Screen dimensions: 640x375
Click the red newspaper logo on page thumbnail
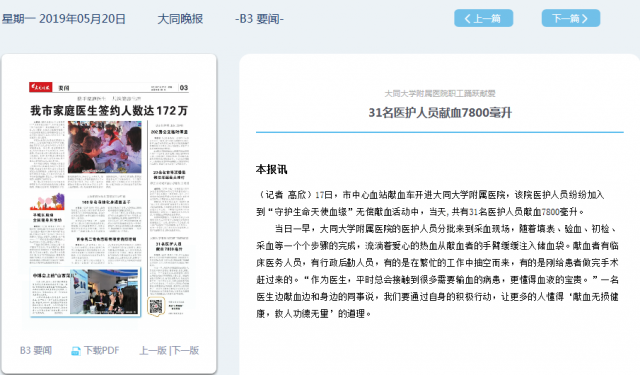tap(40, 87)
